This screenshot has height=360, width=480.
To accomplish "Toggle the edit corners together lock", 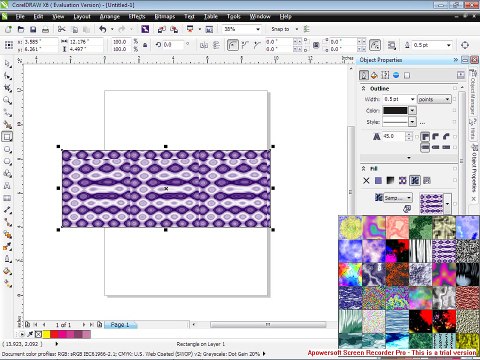I will (316, 45).
